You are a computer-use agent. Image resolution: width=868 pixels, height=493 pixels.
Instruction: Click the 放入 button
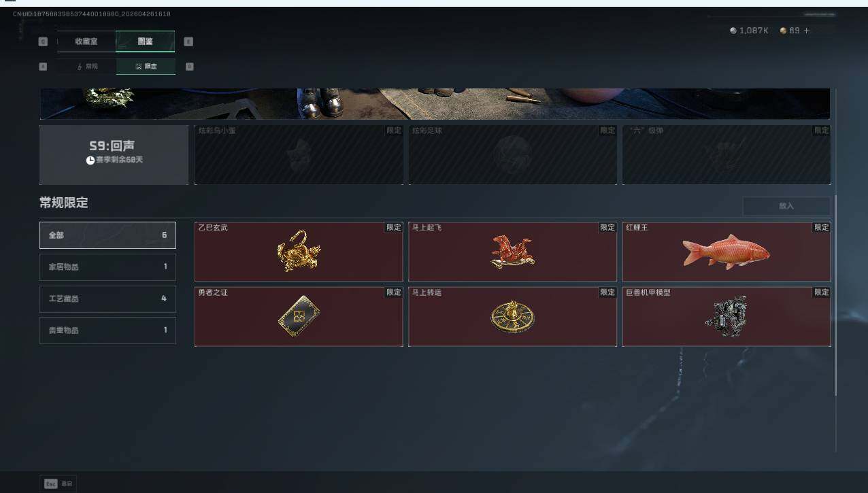[786, 206]
